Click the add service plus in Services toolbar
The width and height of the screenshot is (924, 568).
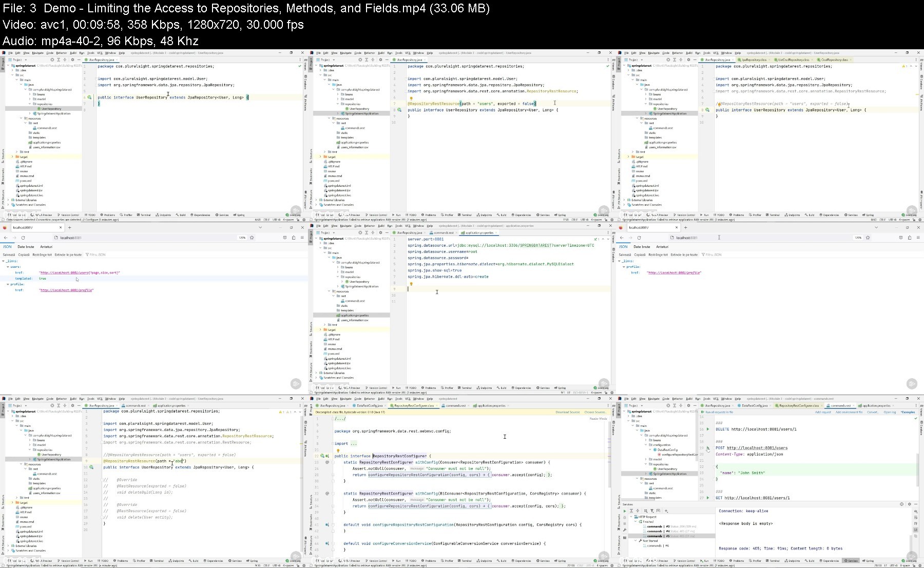tap(666, 511)
